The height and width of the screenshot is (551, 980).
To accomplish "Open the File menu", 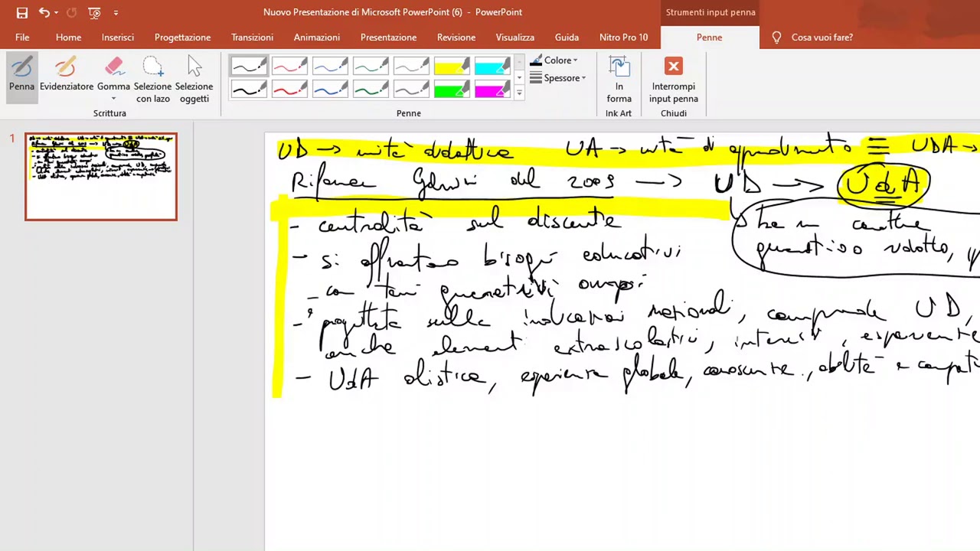I will pyautogui.click(x=22, y=37).
